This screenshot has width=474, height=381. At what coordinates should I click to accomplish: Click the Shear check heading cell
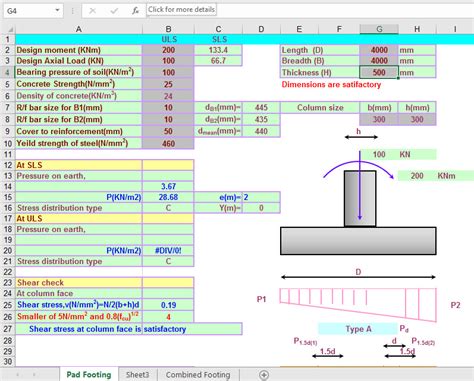[79, 282]
